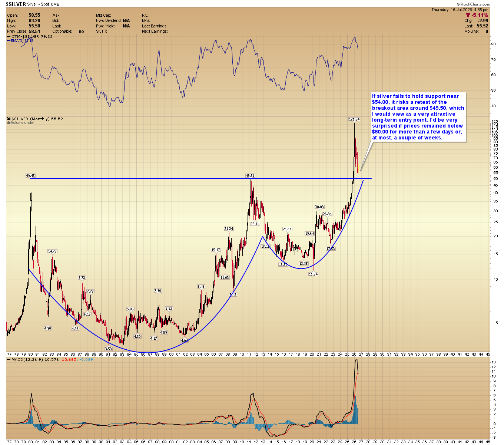This screenshot has width=504, height=445.
Task: Click the Fwd Yield N/A value
Action: [x=126, y=26]
